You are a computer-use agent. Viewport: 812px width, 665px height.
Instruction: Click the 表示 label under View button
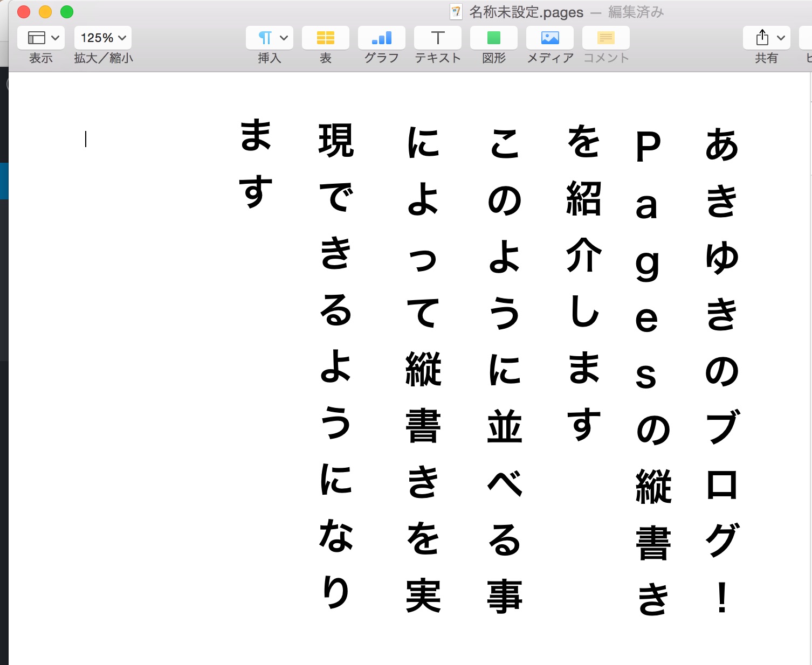pyautogui.click(x=41, y=58)
